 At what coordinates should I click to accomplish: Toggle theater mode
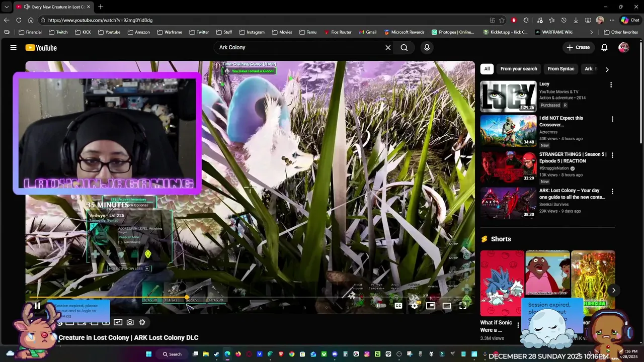tap(447, 306)
